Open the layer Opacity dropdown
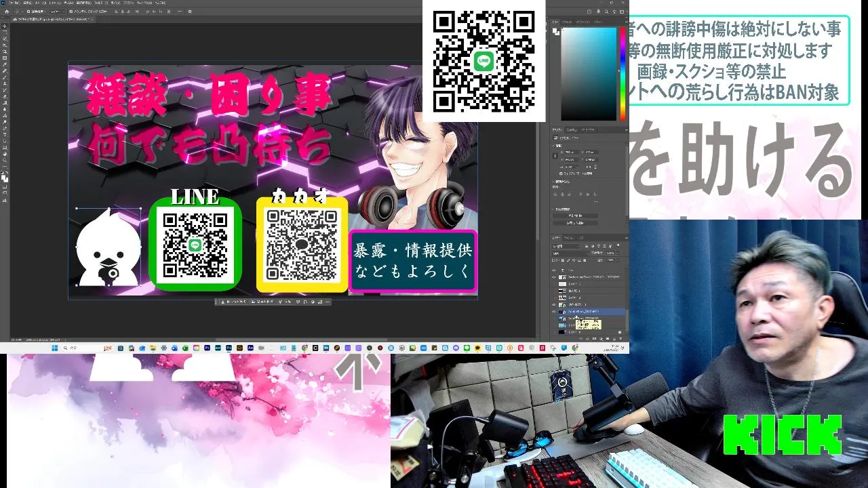Viewport: 868px width, 488px height. pos(617,253)
